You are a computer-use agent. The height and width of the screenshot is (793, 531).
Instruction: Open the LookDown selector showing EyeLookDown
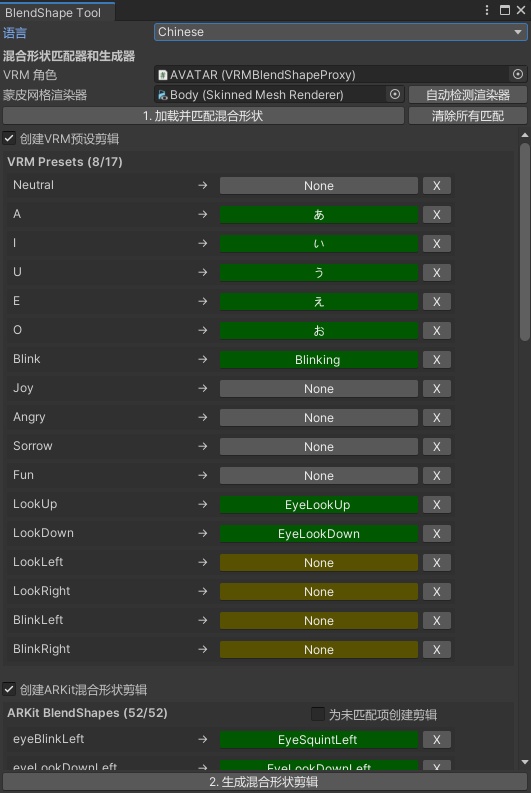(x=319, y=534)
